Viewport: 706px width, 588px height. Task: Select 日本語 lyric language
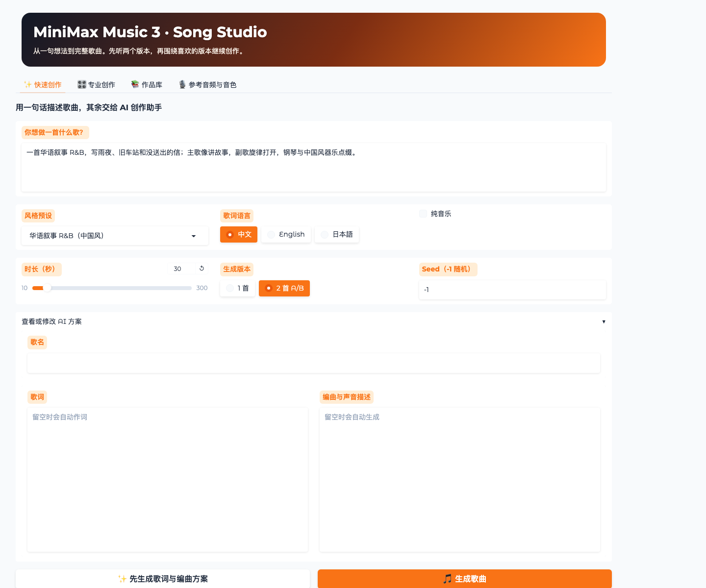pos(337,235)
